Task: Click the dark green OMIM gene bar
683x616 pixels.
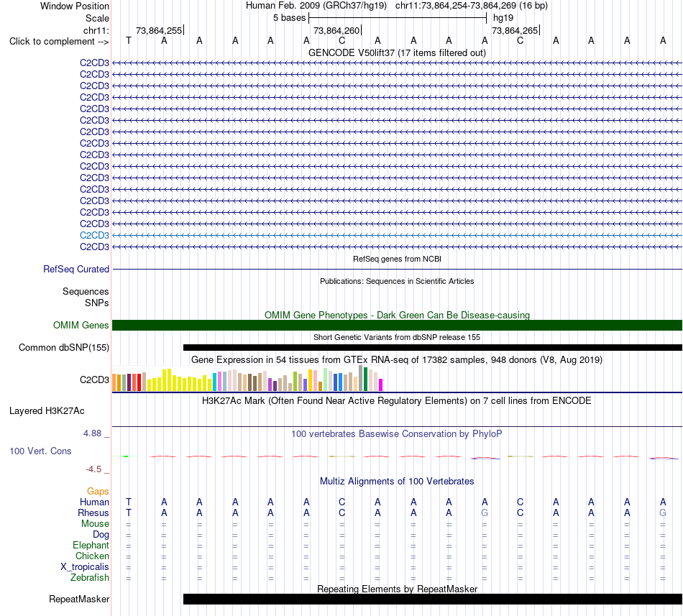Action: pyautogui.click(x=397, y=325)
